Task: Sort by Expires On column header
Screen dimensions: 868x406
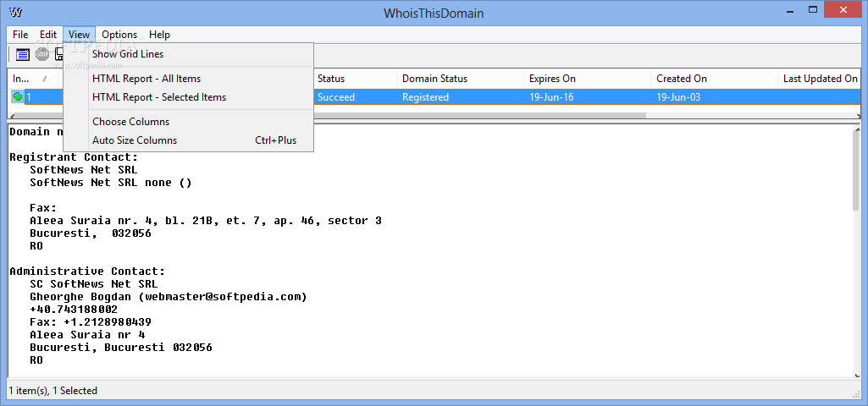Action: (588, 79)
